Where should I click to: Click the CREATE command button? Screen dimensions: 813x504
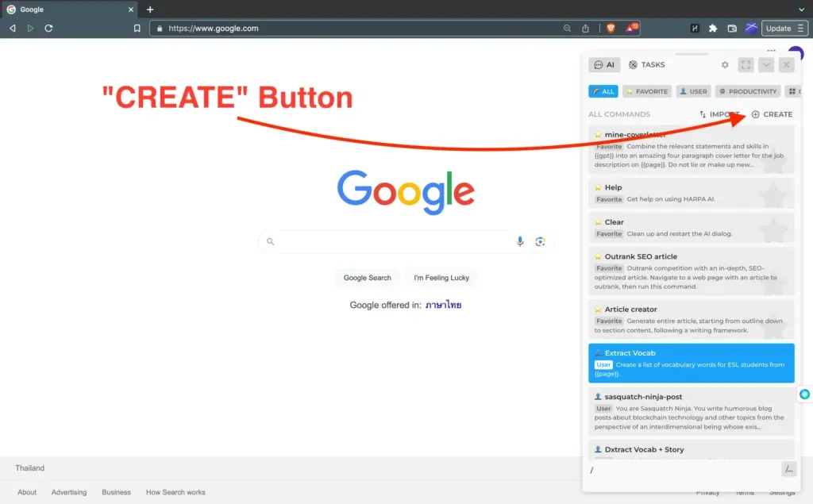[x=772, y=114]
